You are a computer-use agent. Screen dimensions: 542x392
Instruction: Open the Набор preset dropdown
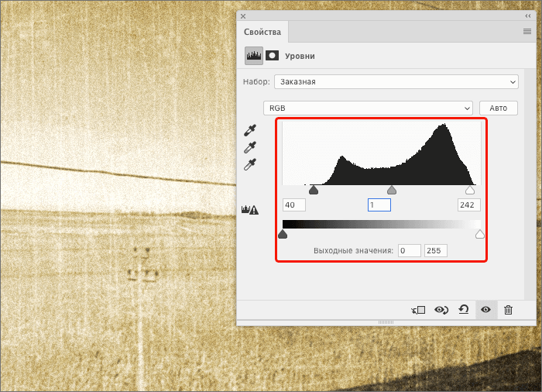click(396, 81)
